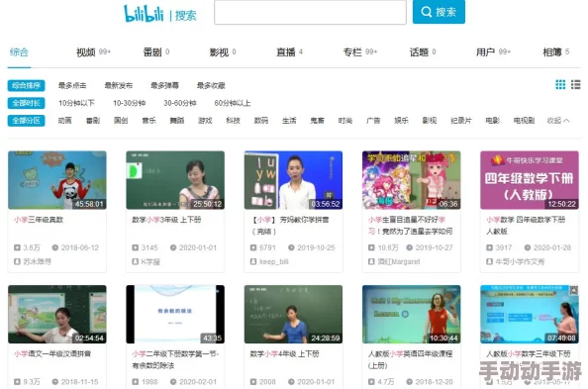This screenshot has width=588, height=389.
Task: Filter by 电视剧 category
Action: pos(524,121)
